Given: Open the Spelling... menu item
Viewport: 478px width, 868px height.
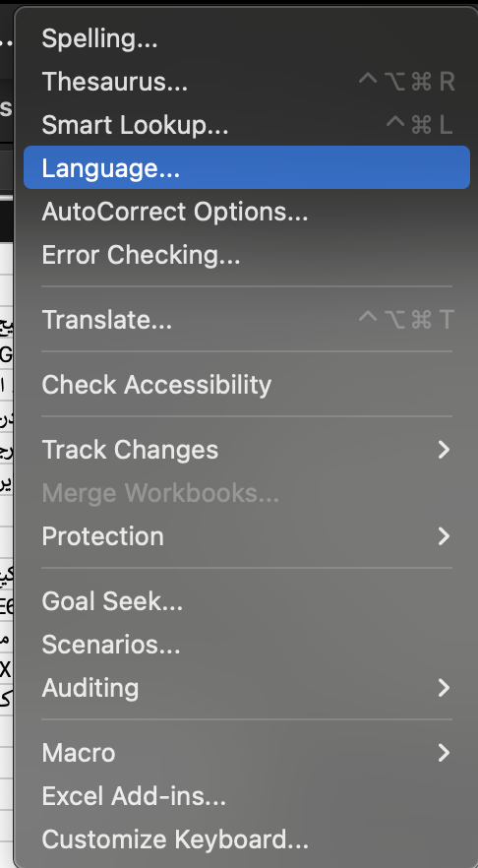Looking at the screenshot, I should 247,38.
